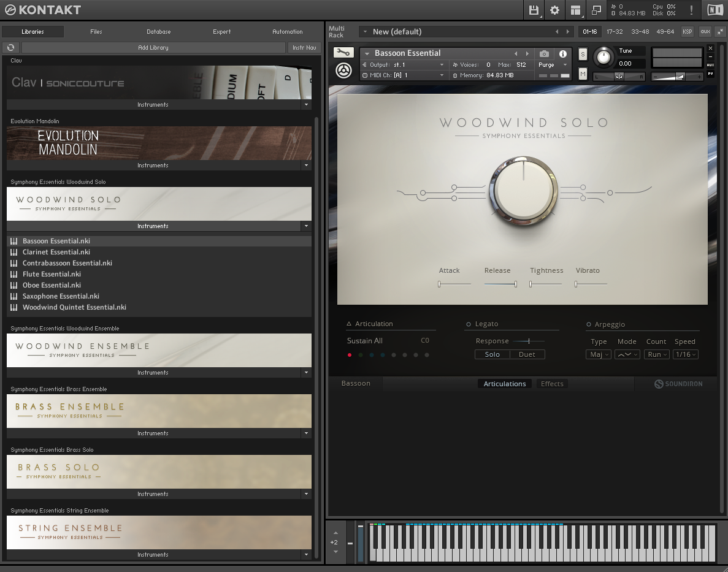The width and height of the screenshot is (728, 572).
Task: Open the arpeggio Mode dropdown
Action: coord(627,354)
